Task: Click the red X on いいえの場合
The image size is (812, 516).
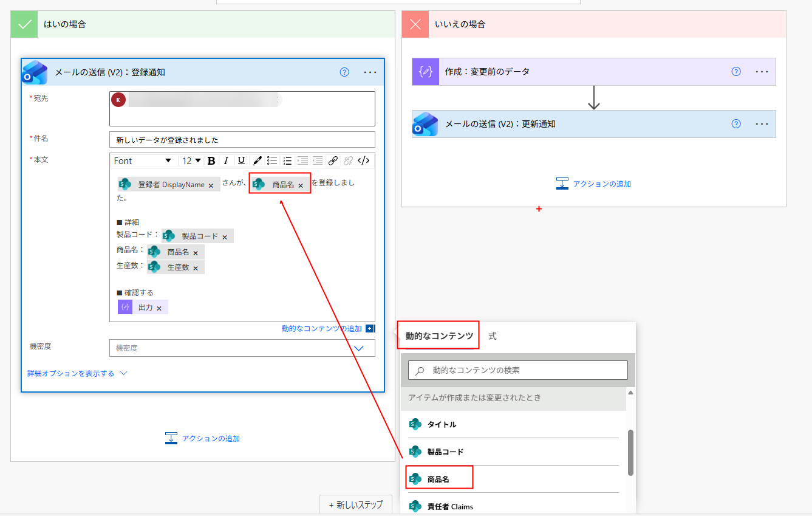Action: pyautogui.click(x=415, y=24)
